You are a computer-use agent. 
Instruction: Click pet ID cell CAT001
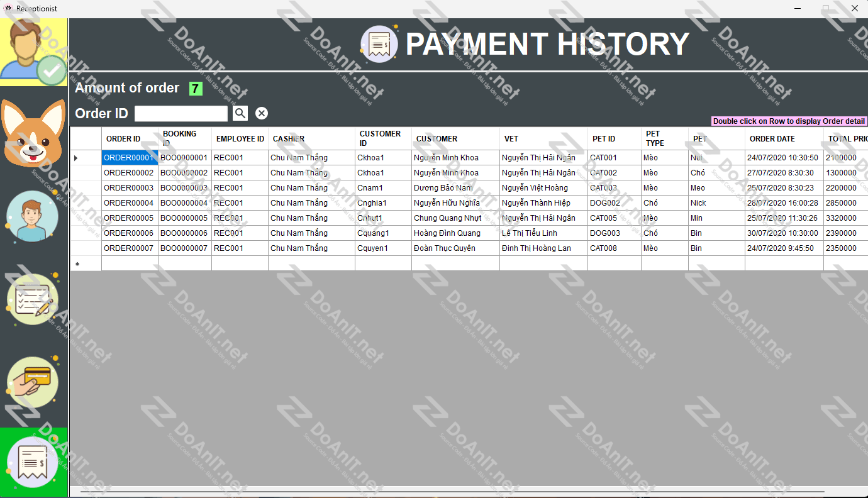615,158
